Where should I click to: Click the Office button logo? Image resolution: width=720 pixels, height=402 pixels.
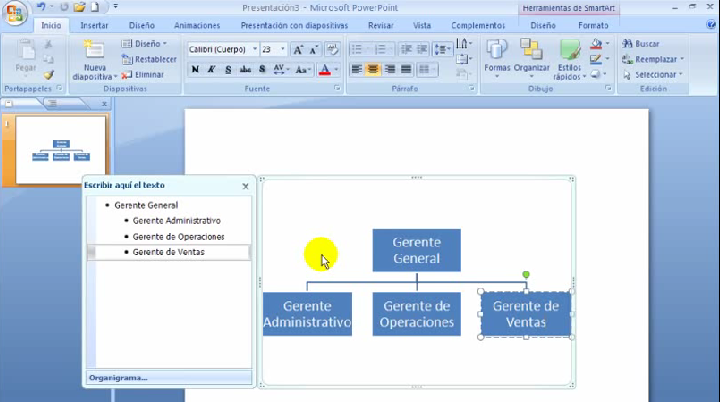(14, 14)
